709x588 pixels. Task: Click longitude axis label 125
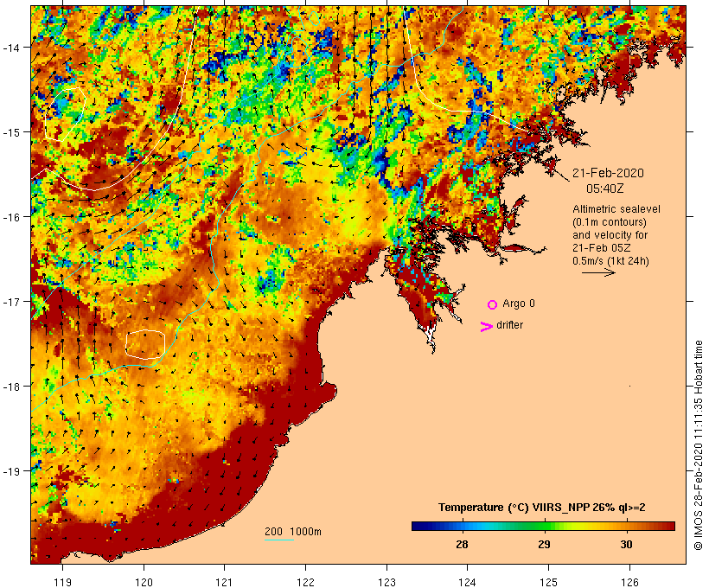tap(548, 582)
